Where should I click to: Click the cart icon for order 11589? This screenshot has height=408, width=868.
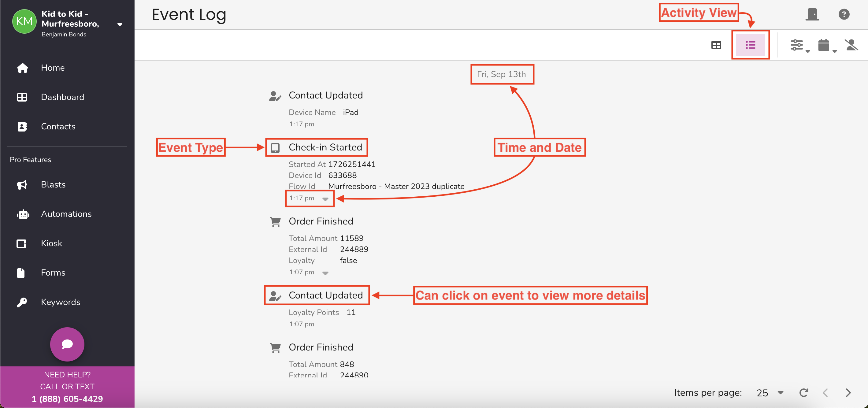point(275,222)
